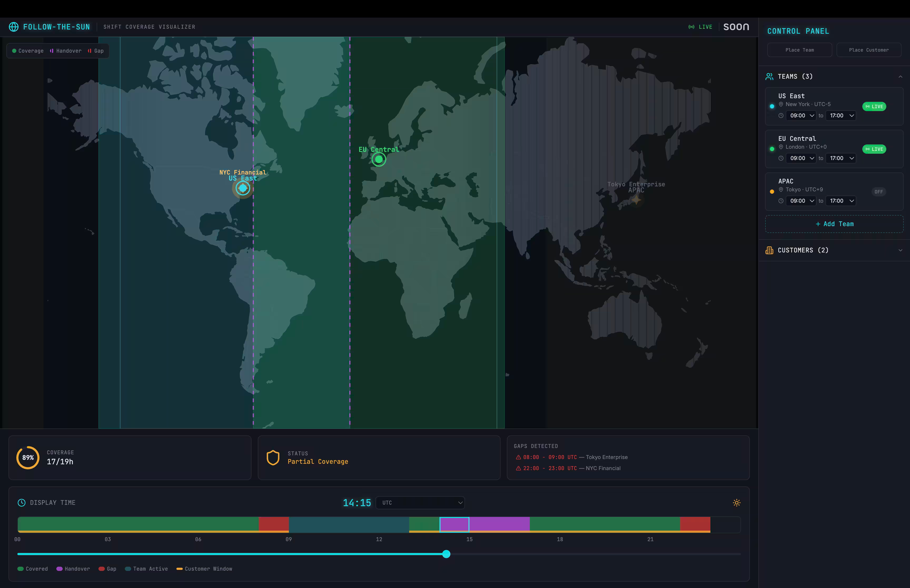Open the US East start time dropdown

[x=801, y=116]
